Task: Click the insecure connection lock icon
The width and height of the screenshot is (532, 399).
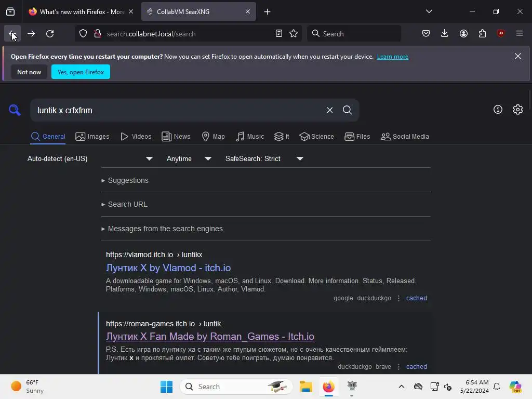Action: point(98,34)
